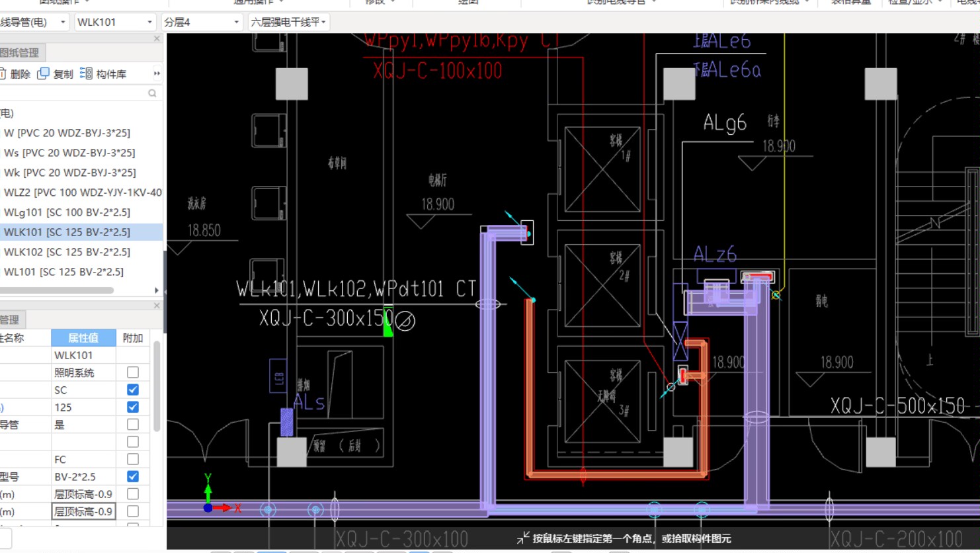Click the WLk101,WLk102,WPdt101 CT annotation
The image size is (980, 553).
[356, 288]
